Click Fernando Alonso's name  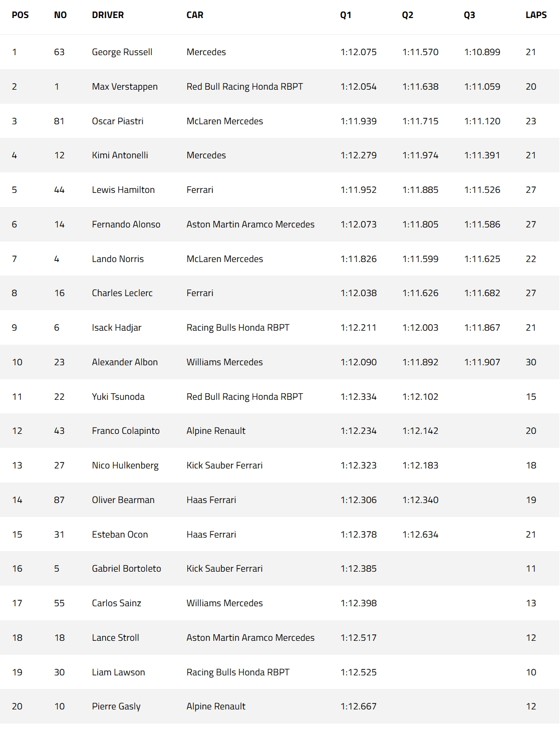pyautogui.click(x=126, y=224)
